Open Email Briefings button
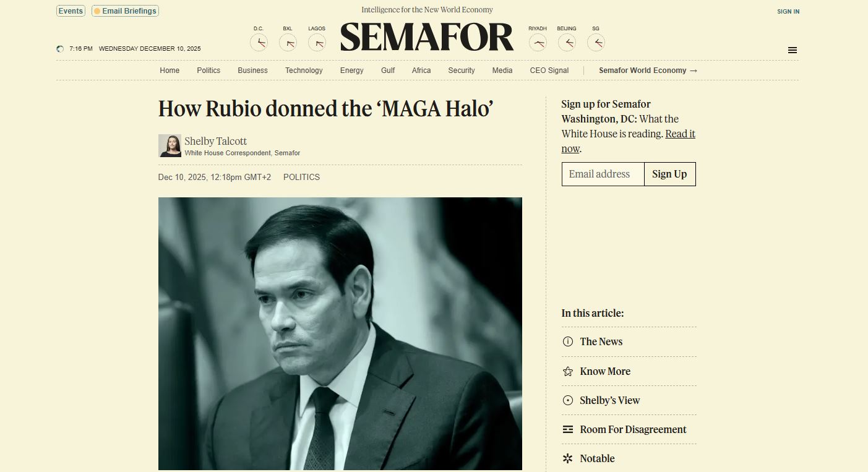The image size is (868, 472). [x=125, y=11]
